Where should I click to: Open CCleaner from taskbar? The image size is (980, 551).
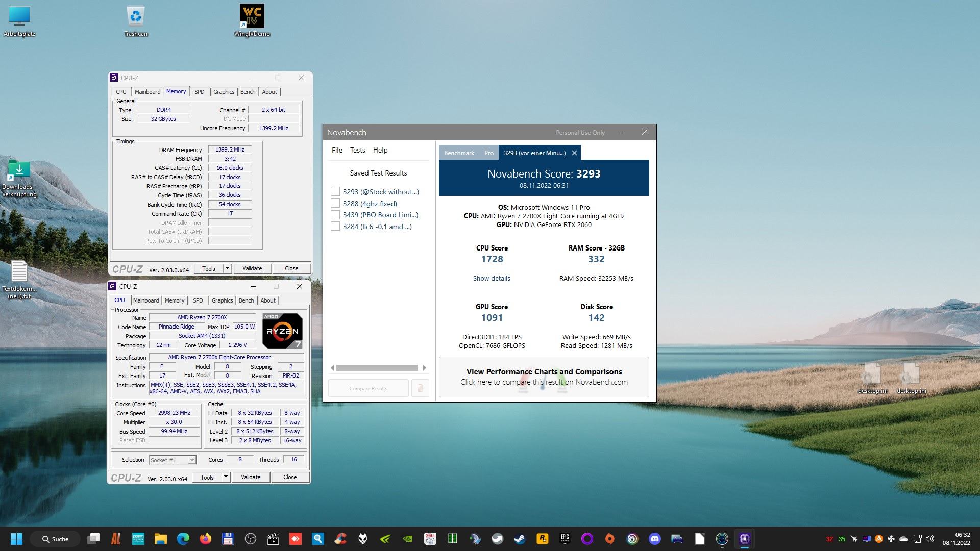[340, 539]
